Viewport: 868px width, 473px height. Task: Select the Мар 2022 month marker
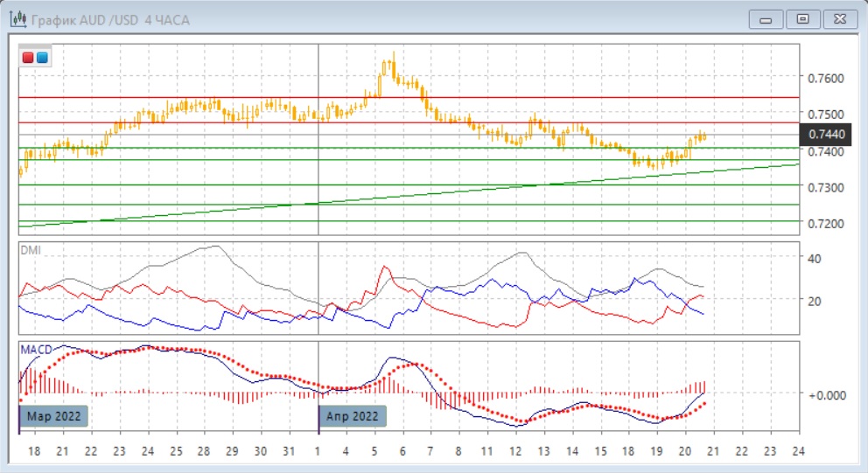click(55, 416)
